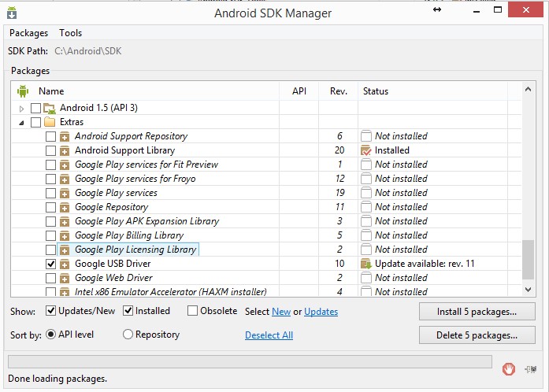
Task: Click the package icon for Google Play Licensing Library
Action: tap(65, 250)
